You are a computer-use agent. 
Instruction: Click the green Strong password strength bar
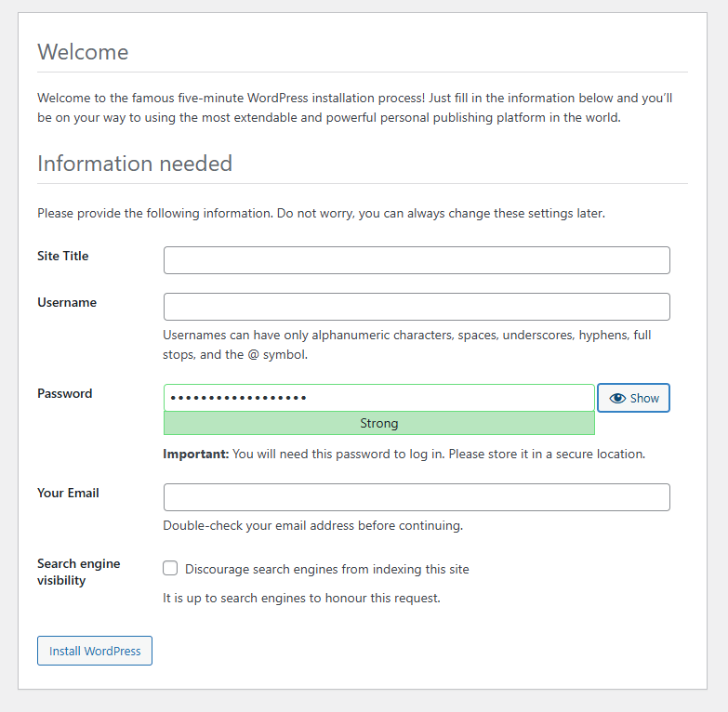(x=378, y=423)
